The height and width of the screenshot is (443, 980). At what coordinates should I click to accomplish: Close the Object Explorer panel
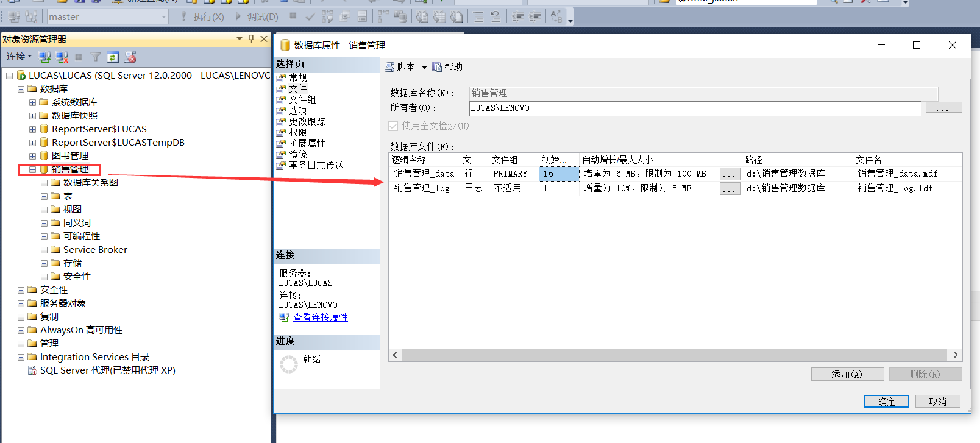click(x=264, y=38)
